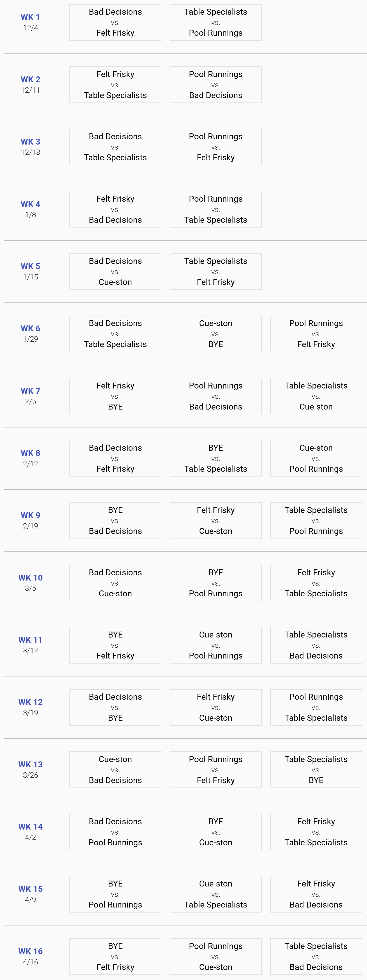The image size is (367, 980).
Task: Open WK 15 Cue-ston vs. Table Specialists
Action: (216, 894)
